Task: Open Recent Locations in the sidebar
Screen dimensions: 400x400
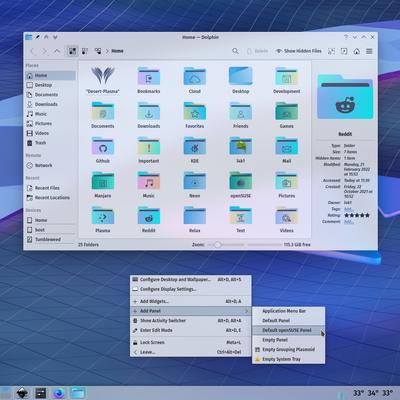Action: point(51,198)
